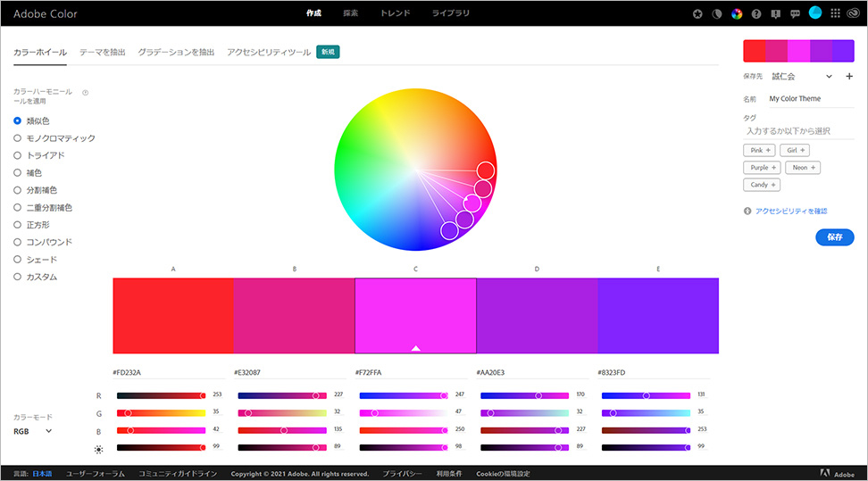Click the bottom-most violet wheel handle
Image resolution: width=868 pixels, height=481 pixels.
[449, 230]
